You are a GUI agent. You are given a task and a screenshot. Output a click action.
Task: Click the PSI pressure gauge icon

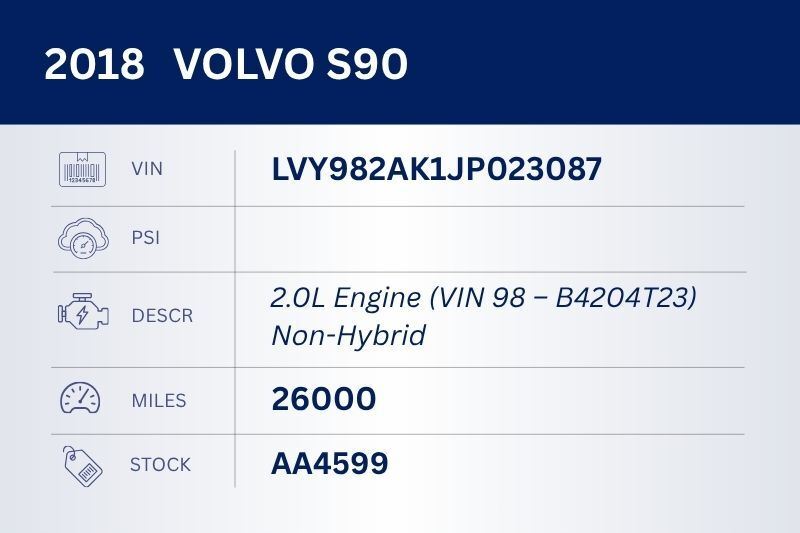click(82, 238)
